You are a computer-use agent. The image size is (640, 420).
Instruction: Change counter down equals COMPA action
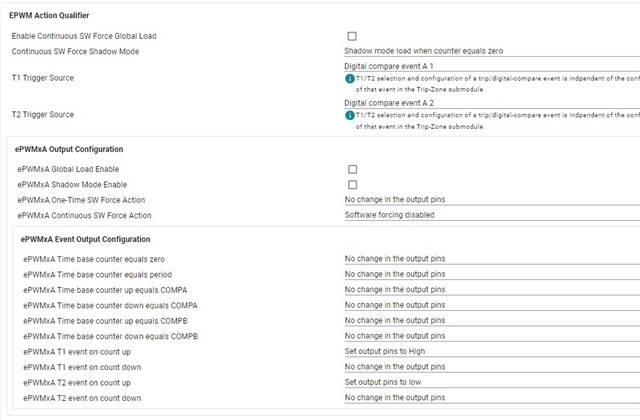[490, 305]
